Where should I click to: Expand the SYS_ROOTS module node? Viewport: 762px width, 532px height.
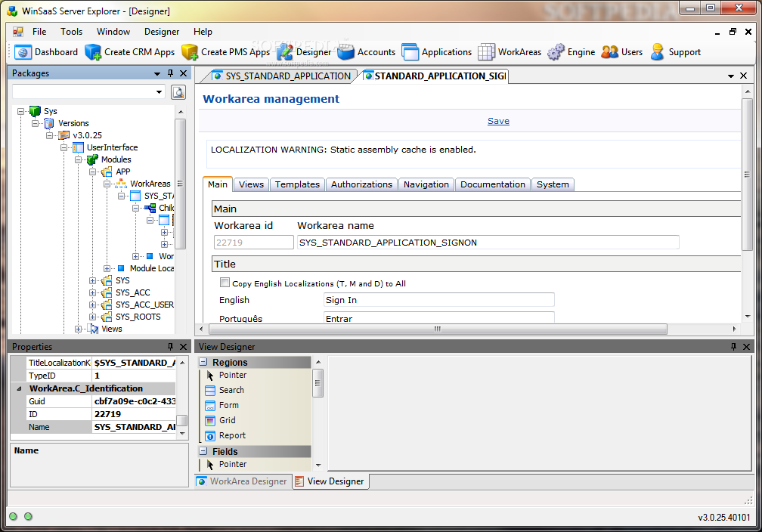(92, 317)
